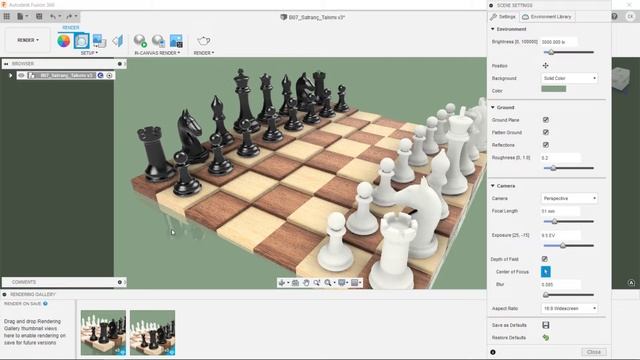The height and width of the screenshot is (360, 640).
Task: Click the Restore Defaults green arrow icon
Action: (545, 338)
